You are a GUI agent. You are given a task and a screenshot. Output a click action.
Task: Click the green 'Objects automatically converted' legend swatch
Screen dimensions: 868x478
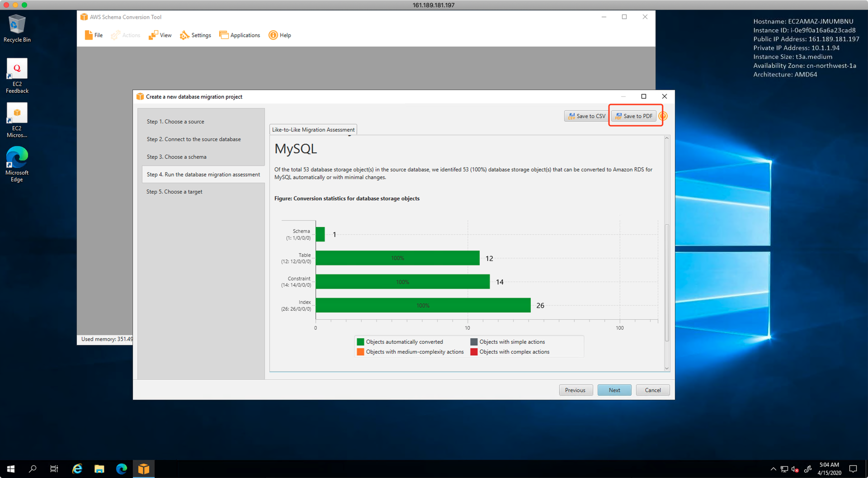pyautogui.click(x=360, y=342)
